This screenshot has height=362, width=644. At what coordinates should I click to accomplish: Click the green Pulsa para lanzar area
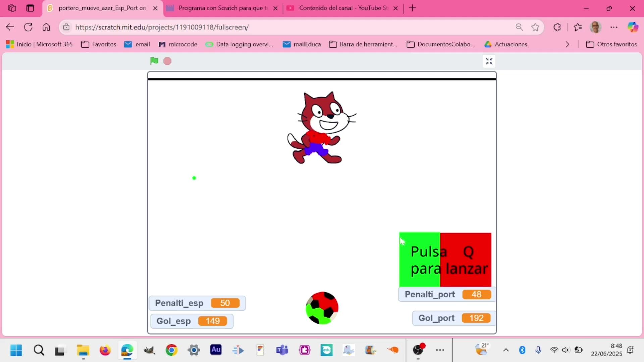pyautogui.click(x=419, y=260)
